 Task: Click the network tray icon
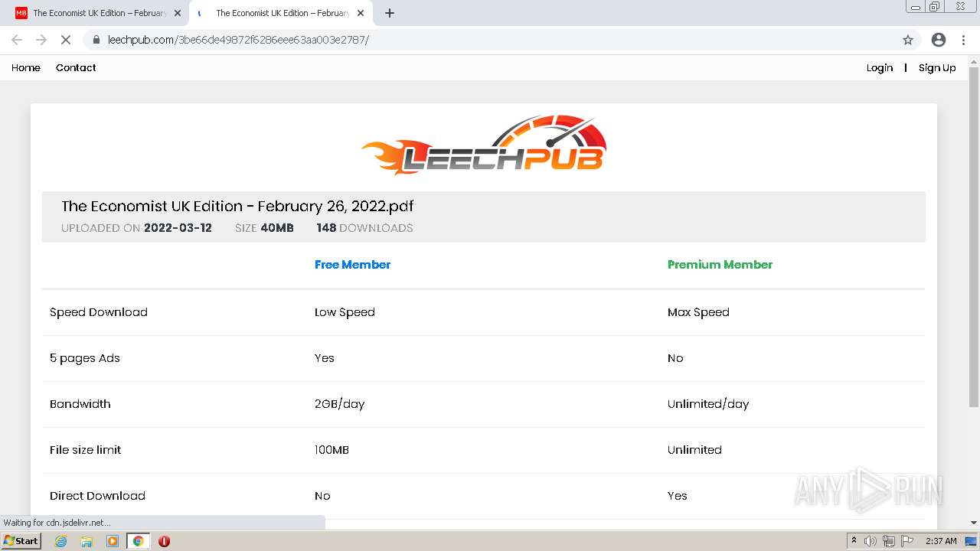click(x=889, y=541)
